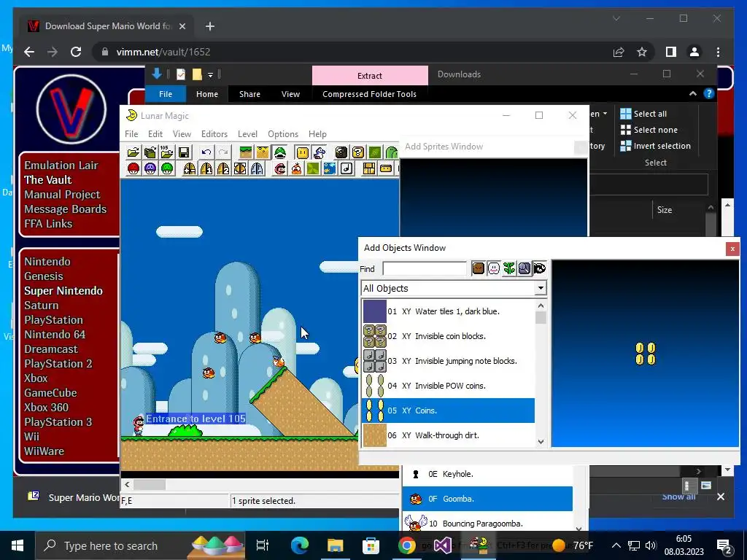Open the Edit menu in Lunar Magic

tap(155, 134)
